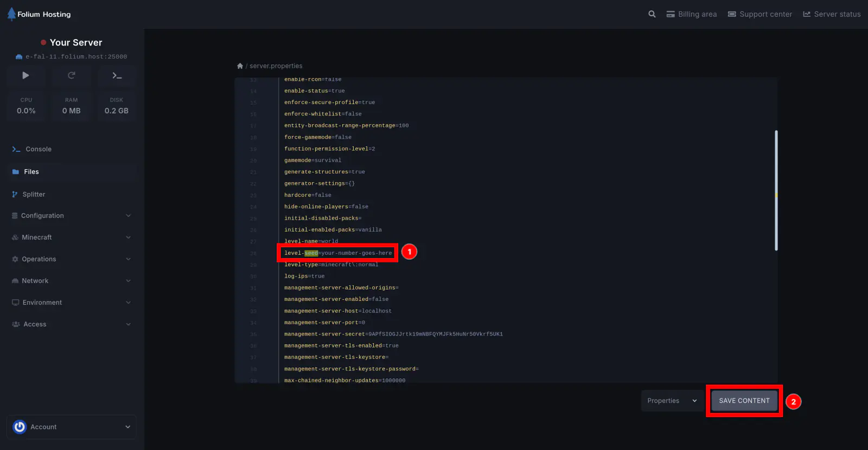Expand the Minecraft section
Screen dimensions: 868x450
click(x=71, y=237)
